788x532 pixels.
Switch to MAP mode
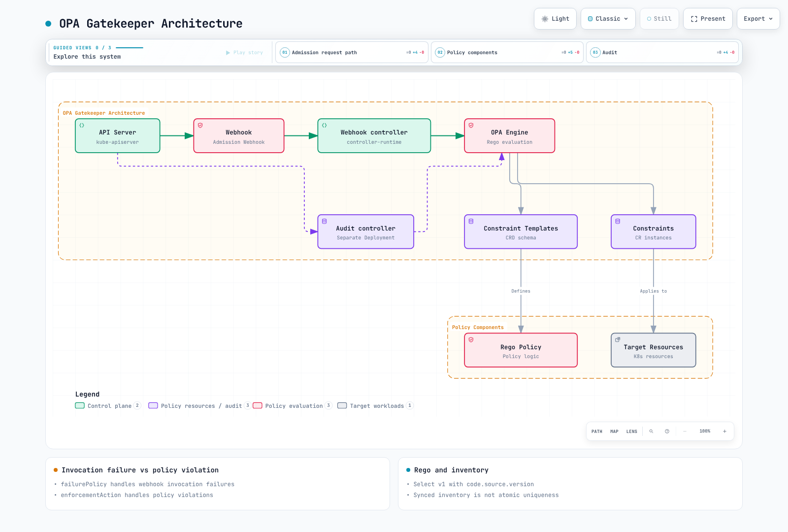click(x=614, y=432)
